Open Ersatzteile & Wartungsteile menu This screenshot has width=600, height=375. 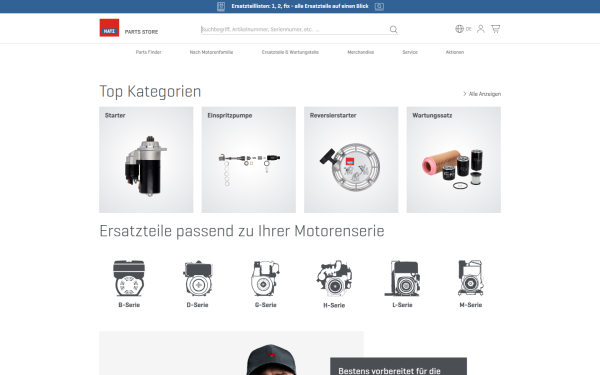pos(290,52)
